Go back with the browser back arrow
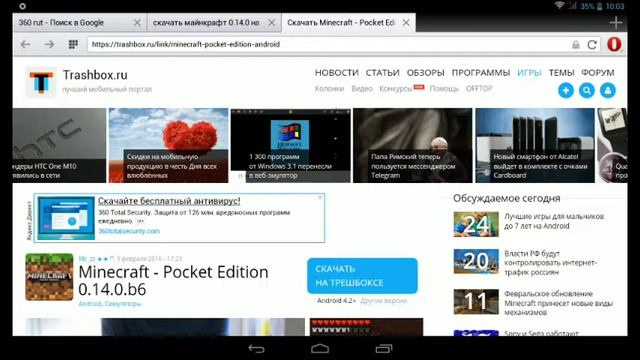This screenshot has height=360, width=640. [25, 44]
